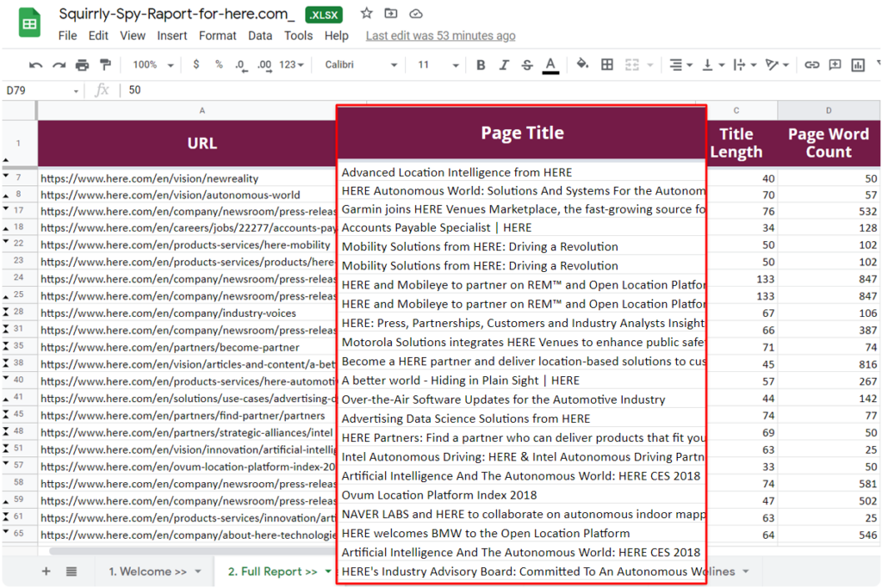Expand the name box D79 dropdown
Image resolution: width=882 pixels, height=588 pixels.
click(76, 91)
